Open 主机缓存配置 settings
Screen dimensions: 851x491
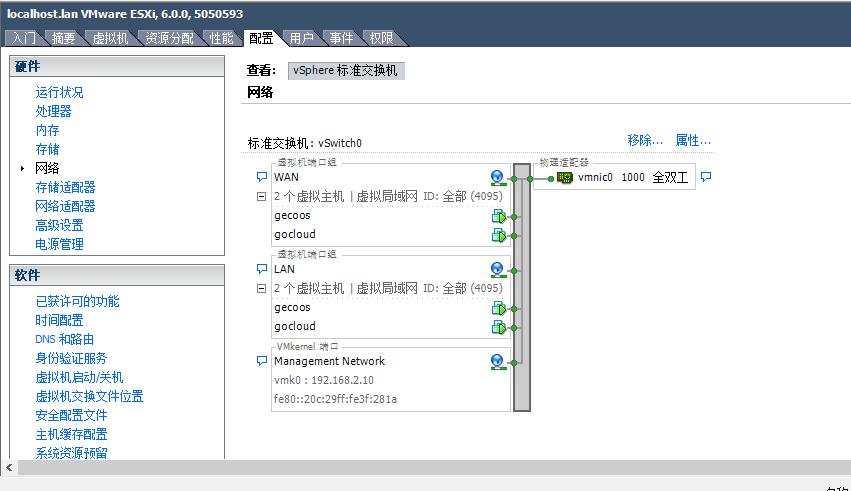click(71, 434)
